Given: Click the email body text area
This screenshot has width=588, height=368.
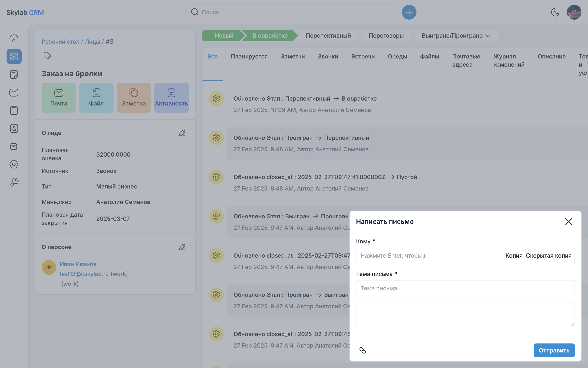Looking at the screenshot, I should click(465, 314).
